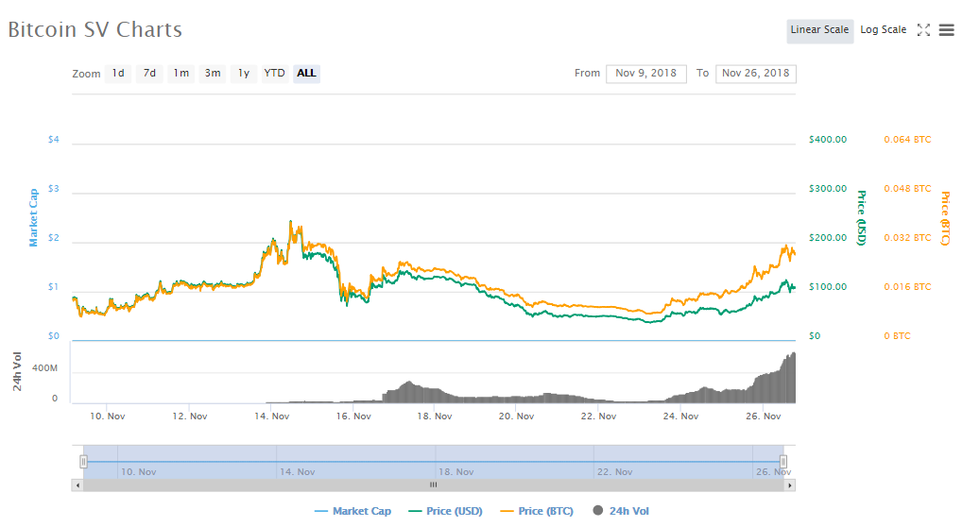Grab the right navigator range handle
Image resolution: width=980 pixels, height=527 pixels.
pyautogui.click(x=783, y=462)
